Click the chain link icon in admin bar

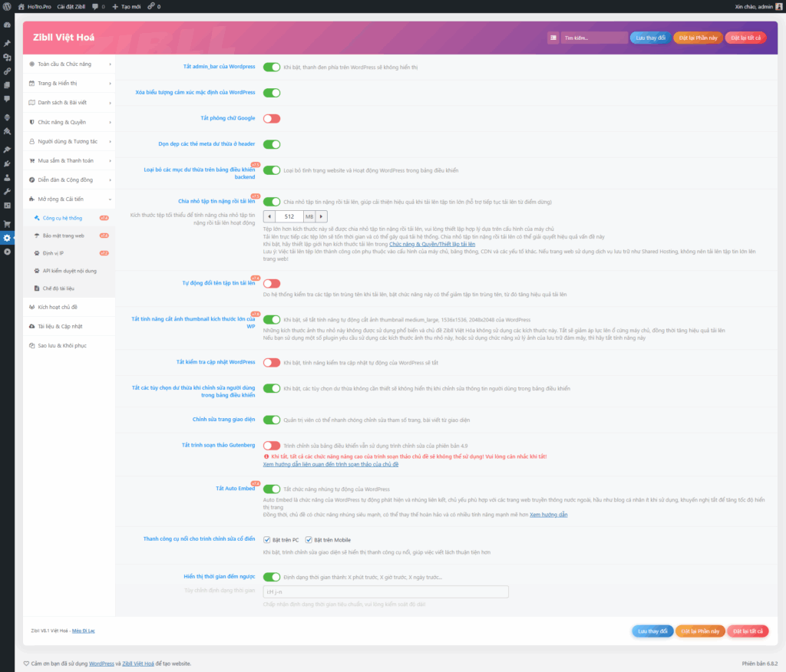tap(150, 6)
